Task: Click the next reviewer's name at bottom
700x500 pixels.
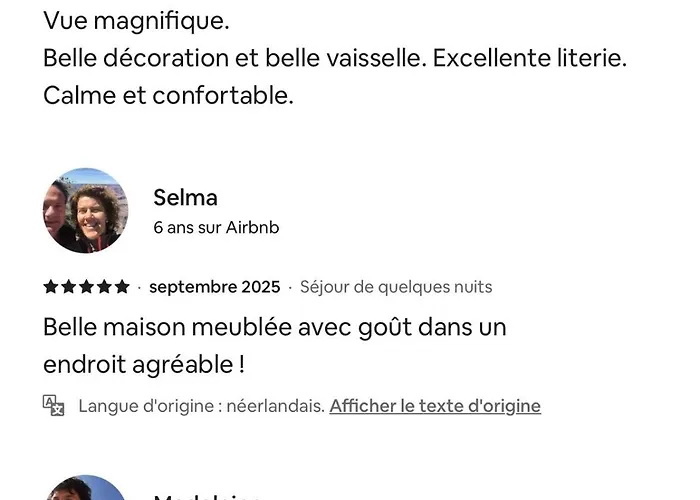Action: coord(208,496)
